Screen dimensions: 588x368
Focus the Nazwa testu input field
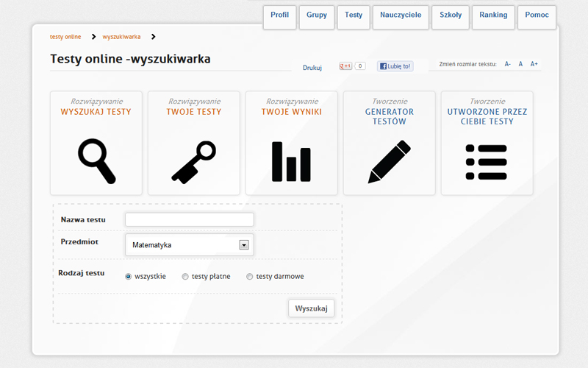point(190,219)
